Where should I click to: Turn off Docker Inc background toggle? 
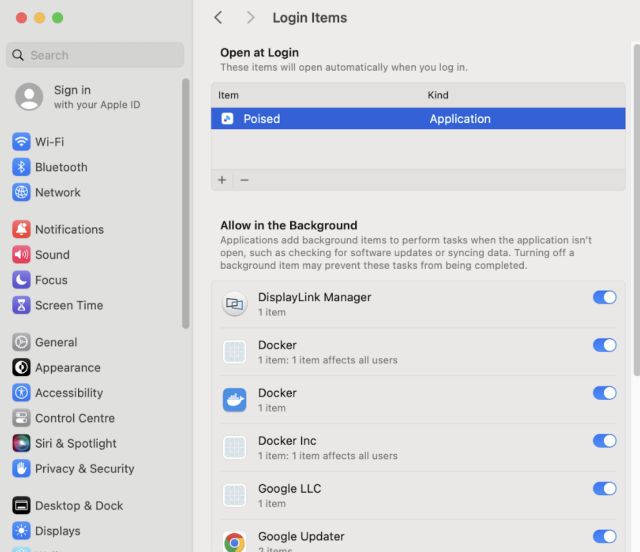tap(604, 441)
